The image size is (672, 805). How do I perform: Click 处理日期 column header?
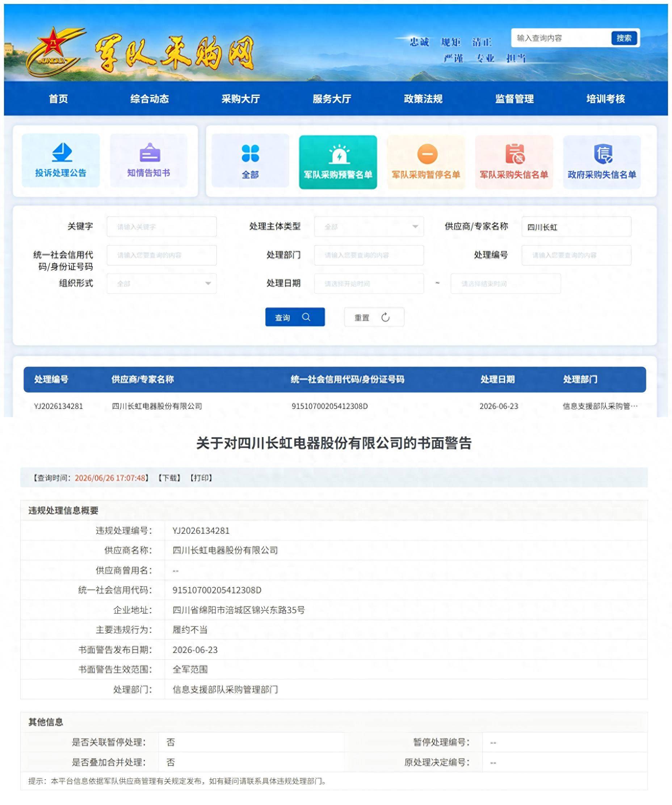pyautogui.click(x=497, y=380)
